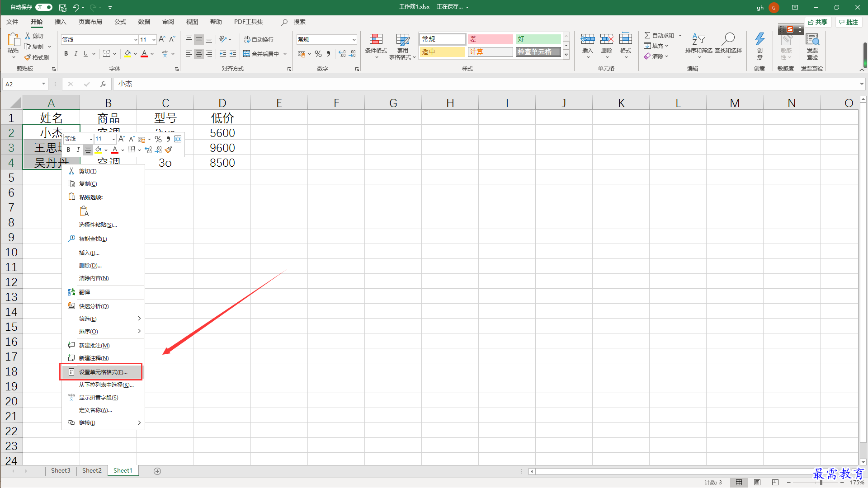The height and width of the screenshot is (488, 868).
Task: Expand the 链接 (Link) submenu arrow
Action: click(139, 423)
